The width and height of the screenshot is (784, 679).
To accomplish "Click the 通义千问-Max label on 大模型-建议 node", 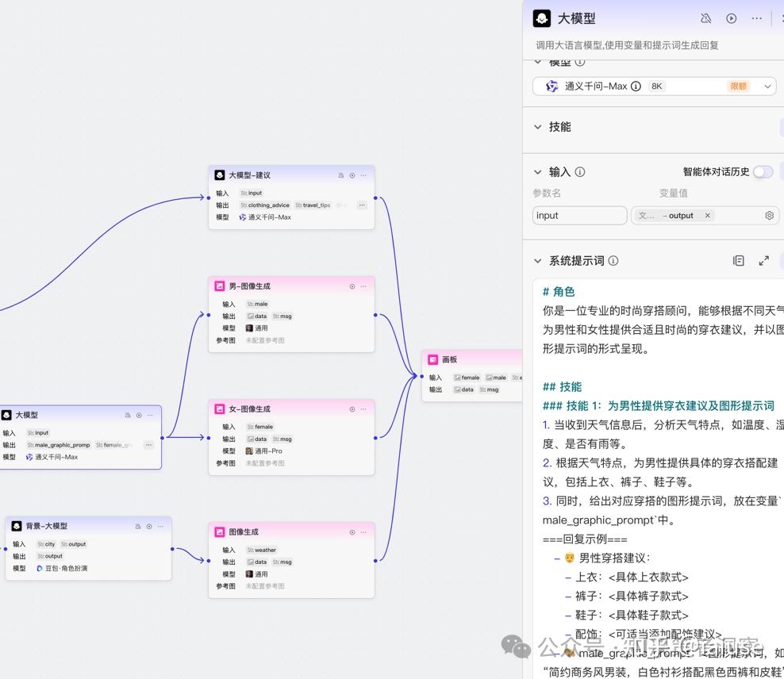I will click(265, 217).
